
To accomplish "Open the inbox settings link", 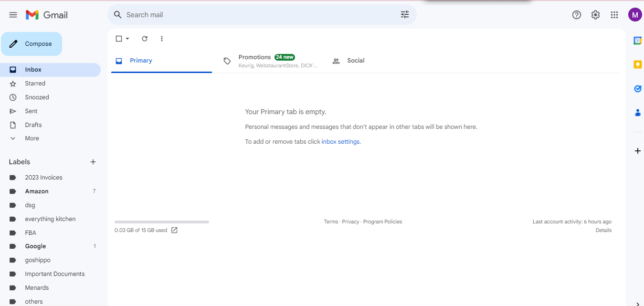I will (x=340, y=142).
